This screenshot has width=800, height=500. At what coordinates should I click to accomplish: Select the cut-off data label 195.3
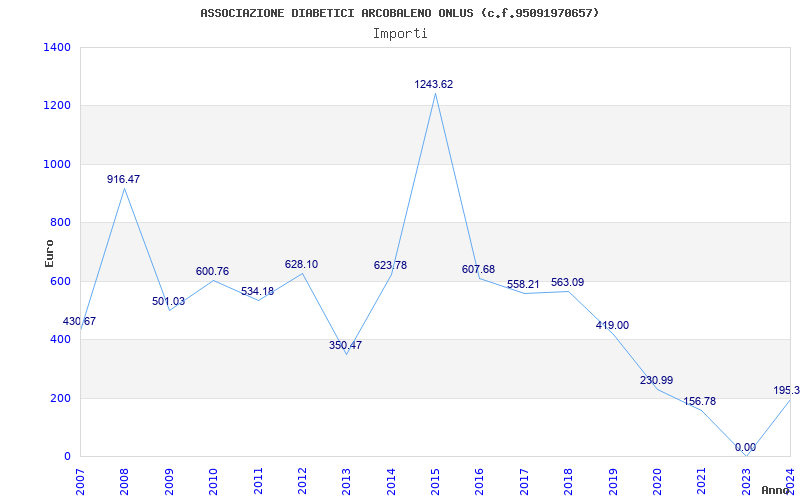pyautogui.click(x=786, y=390)
